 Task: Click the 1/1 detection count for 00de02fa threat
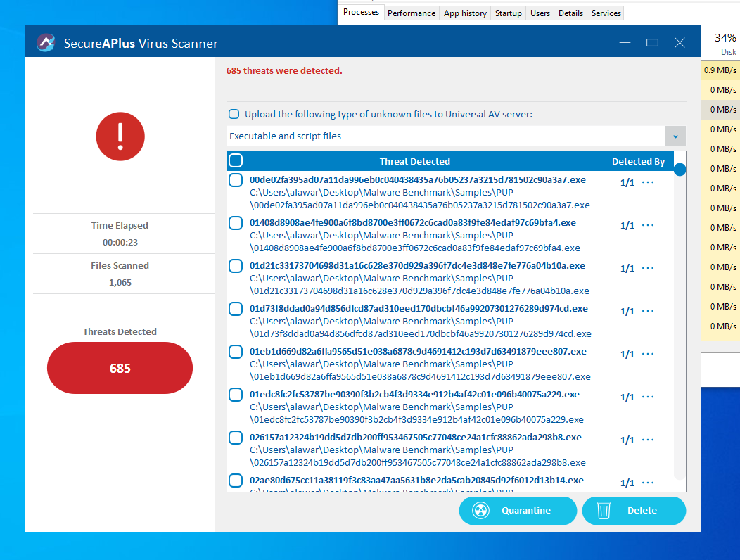tap(627, 183)
